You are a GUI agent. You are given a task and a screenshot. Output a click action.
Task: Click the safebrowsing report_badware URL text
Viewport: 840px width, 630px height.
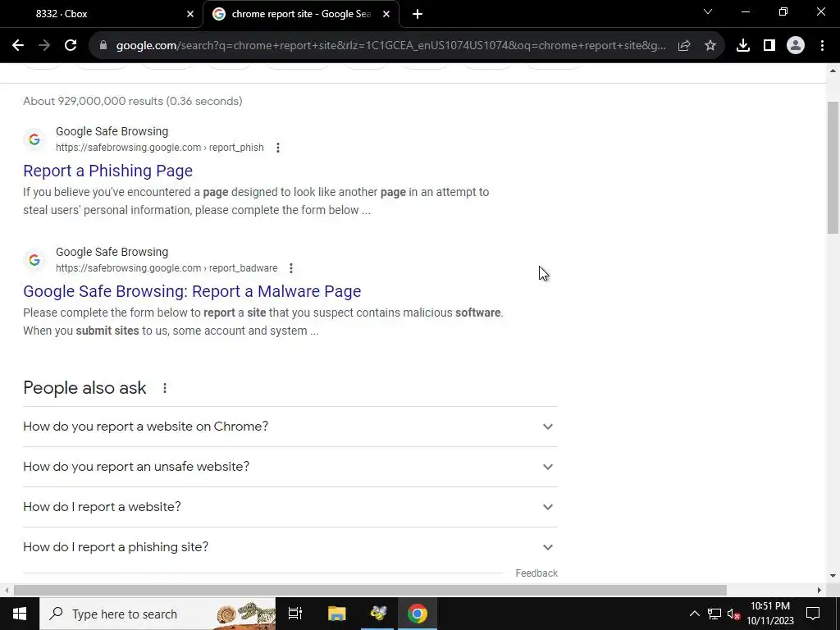tap(167, 268)
